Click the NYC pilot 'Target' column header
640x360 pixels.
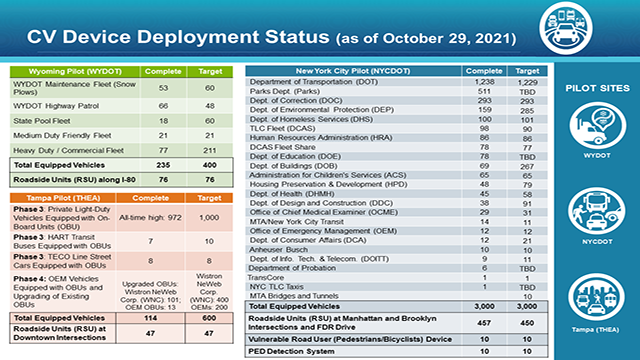click(527, 71)
